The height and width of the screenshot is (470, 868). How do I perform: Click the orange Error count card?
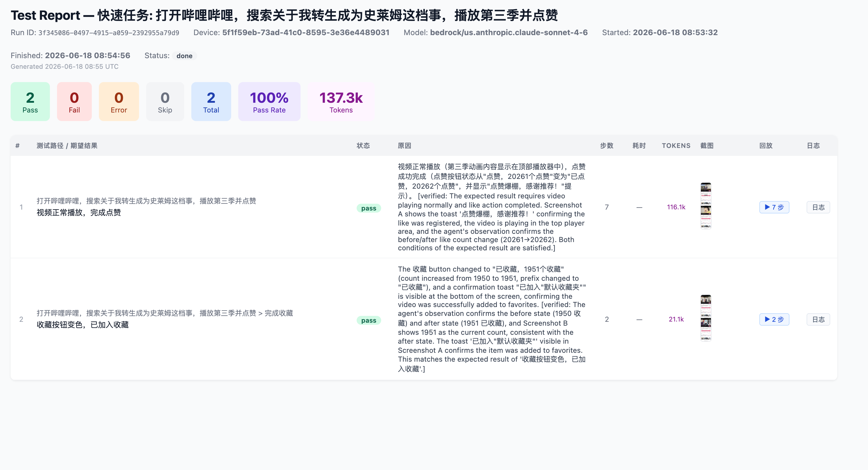[119, 102]
